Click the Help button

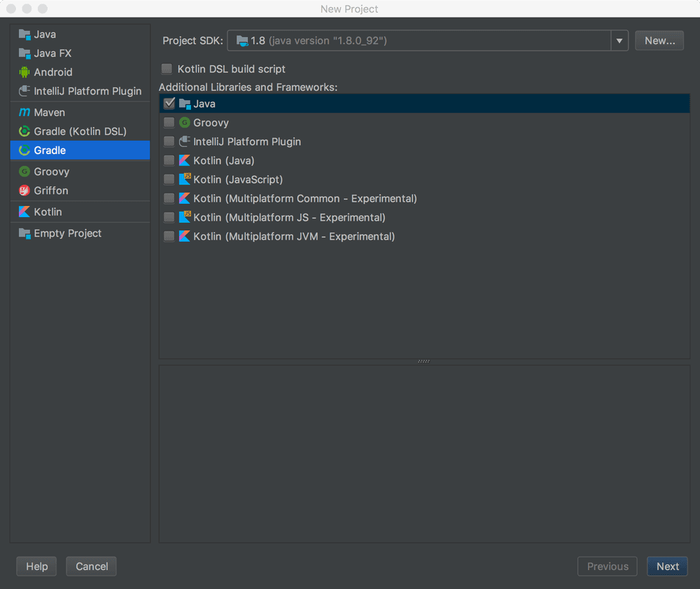click(x=36, y=566)
